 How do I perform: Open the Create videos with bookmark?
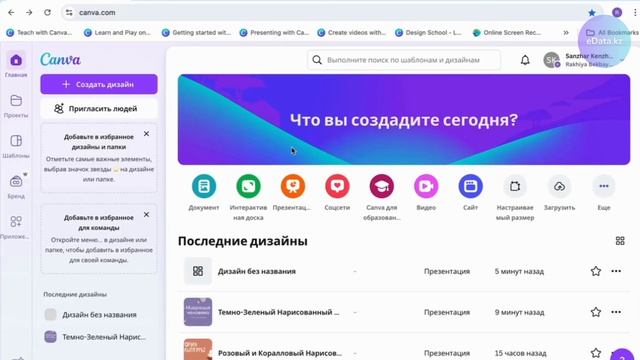point(351,33)
